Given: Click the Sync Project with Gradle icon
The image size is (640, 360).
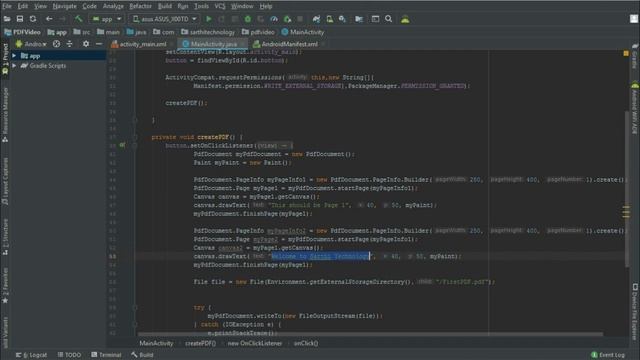Looking at the screenshot, I should pos(316,19).
